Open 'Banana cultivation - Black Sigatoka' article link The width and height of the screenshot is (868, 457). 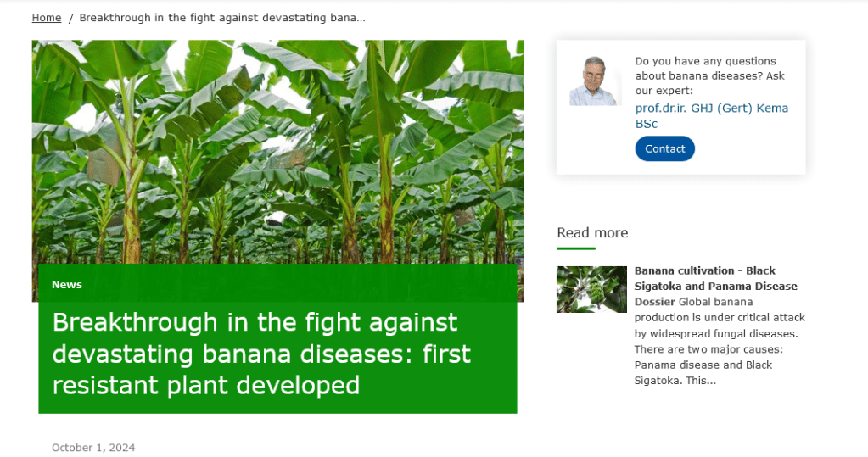click(x=715, y=278)
